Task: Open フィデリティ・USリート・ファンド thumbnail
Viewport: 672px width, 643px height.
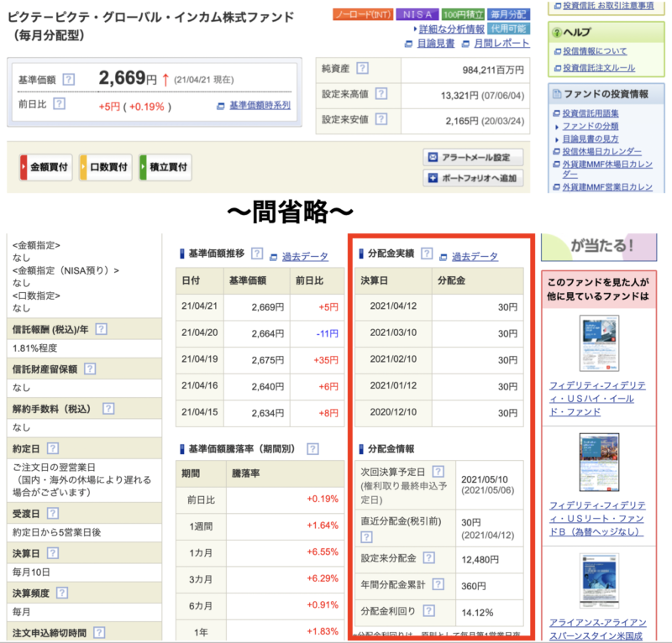Action: point(599,462)
